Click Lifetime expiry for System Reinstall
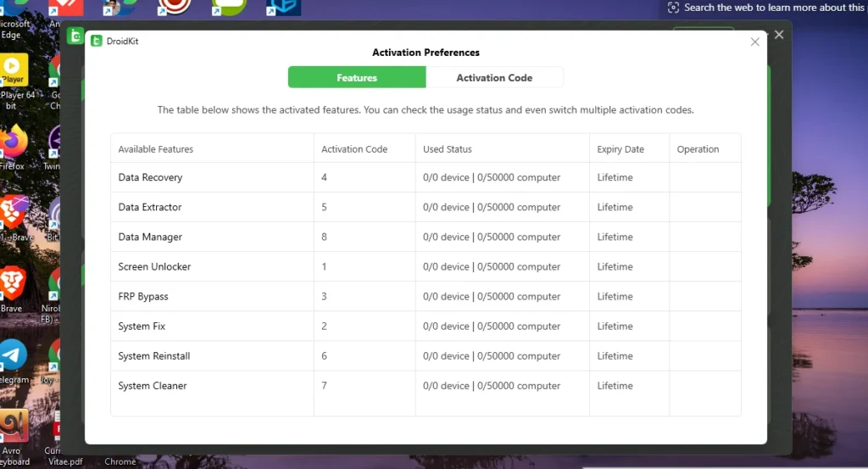This screenshot has height=469, width=868. tap(615, 356)
